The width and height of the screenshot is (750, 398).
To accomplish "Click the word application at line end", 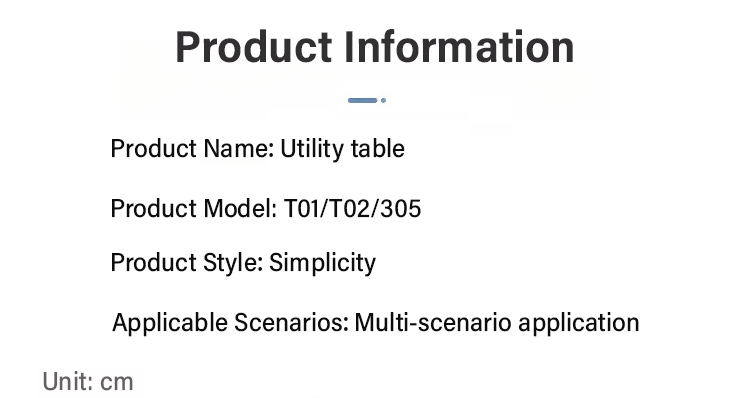I will coord(579,323).
